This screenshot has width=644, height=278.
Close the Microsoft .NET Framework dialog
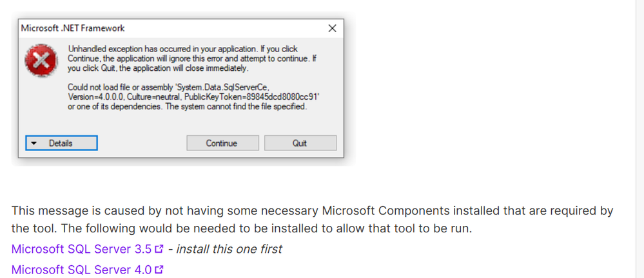point(332,28)
